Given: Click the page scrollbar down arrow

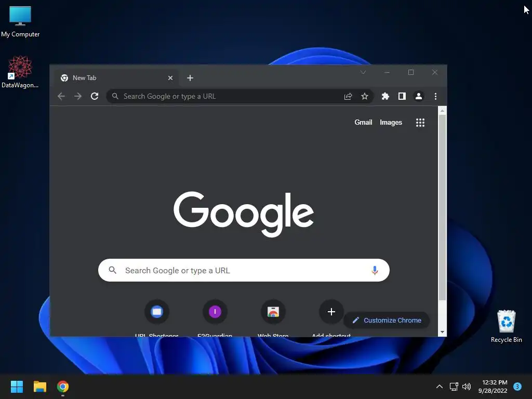Looking at the screenshot, I should [442, 332].
